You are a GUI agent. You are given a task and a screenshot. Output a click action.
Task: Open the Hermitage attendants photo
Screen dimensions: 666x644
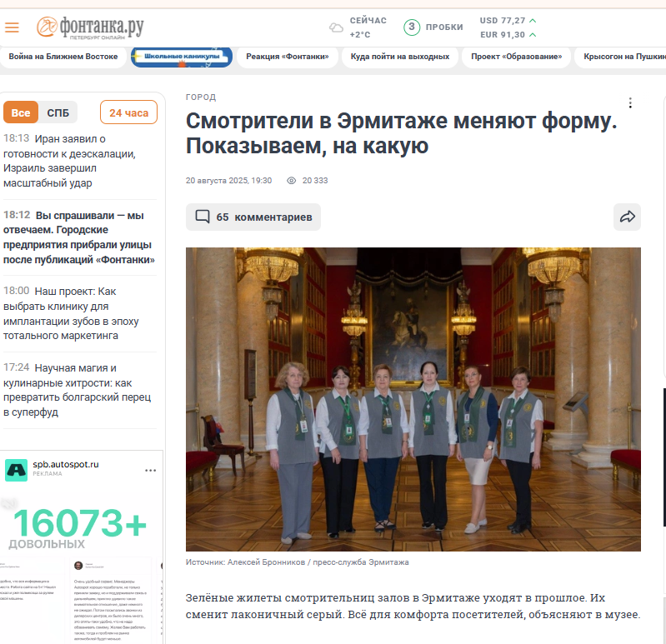413,399
